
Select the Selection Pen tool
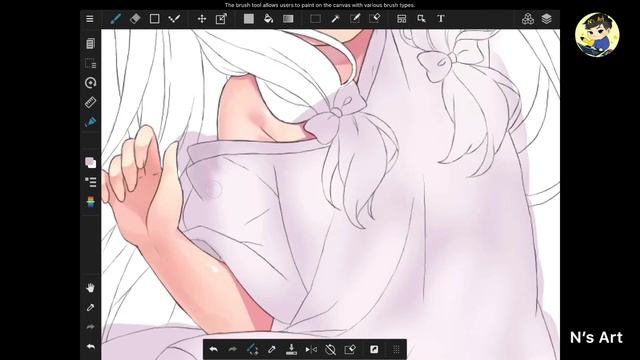pos(355,19)
